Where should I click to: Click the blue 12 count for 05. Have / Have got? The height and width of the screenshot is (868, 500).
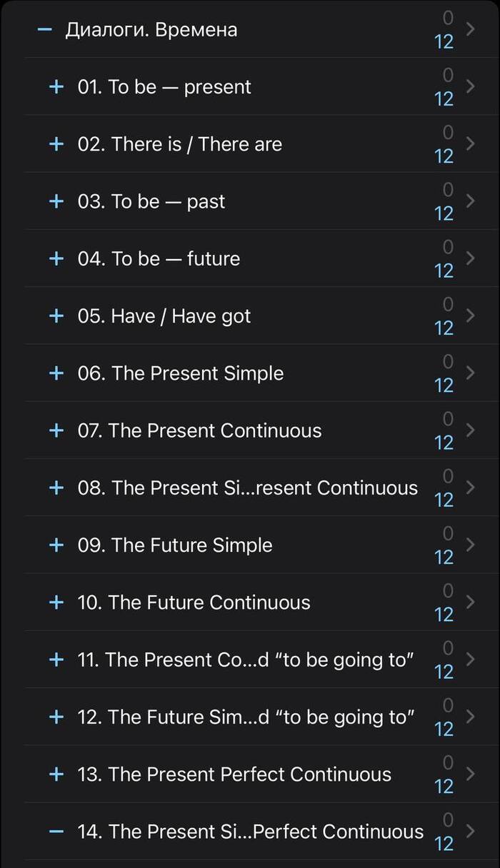click(444, 328)
